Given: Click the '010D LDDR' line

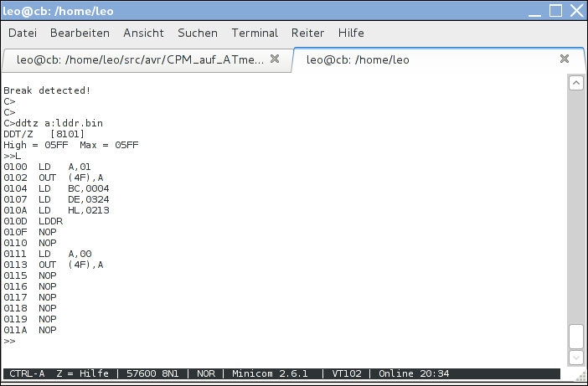Looking at the screenshot, I should (x=33, y=221).
